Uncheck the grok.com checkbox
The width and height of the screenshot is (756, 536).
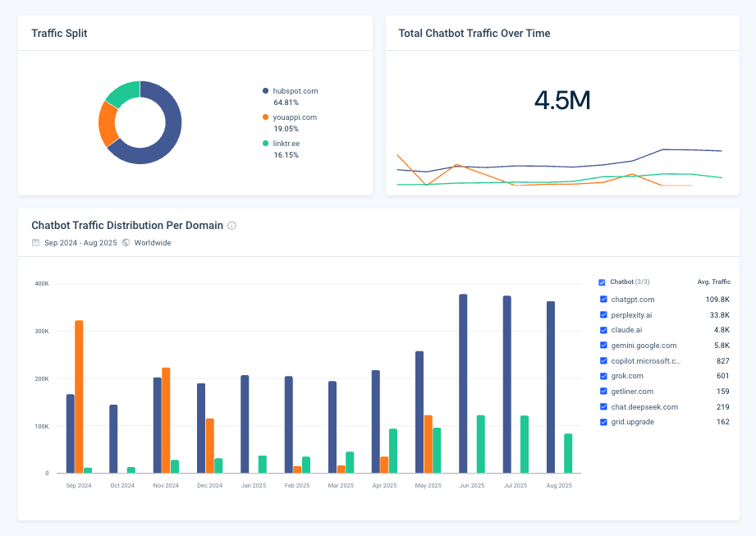coord(603,376)
